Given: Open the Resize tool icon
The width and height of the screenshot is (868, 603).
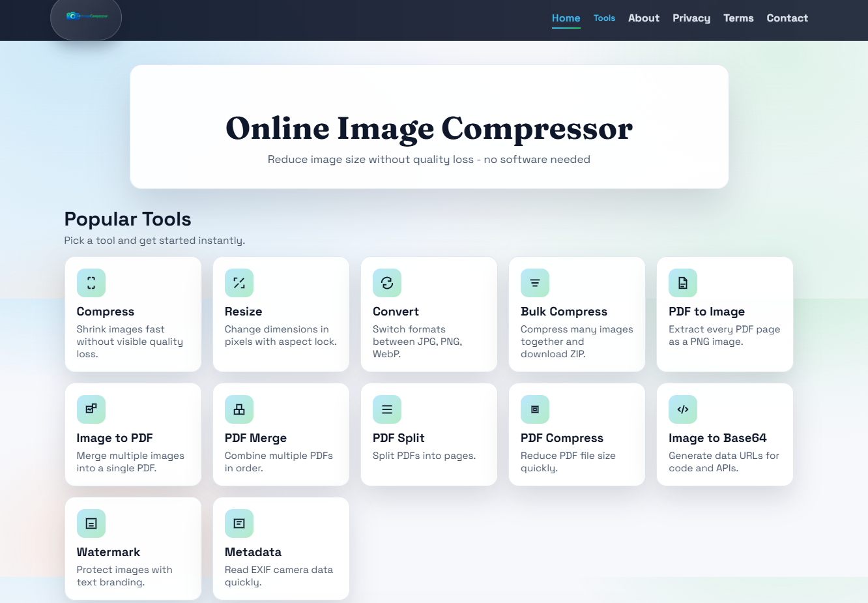Looking at the screenshot, I should tap(239, 282).
